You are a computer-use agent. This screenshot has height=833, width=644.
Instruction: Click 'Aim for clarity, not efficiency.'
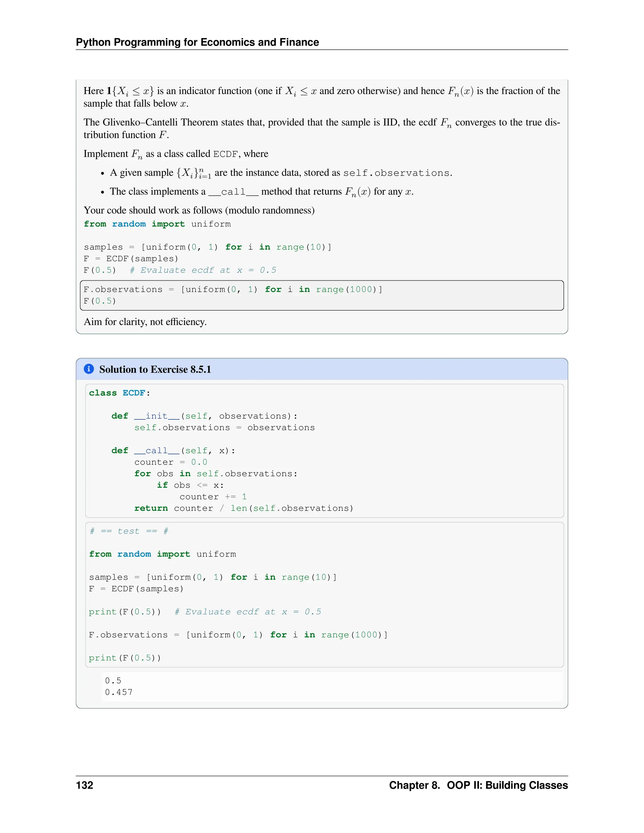click(x=145, y=322)
